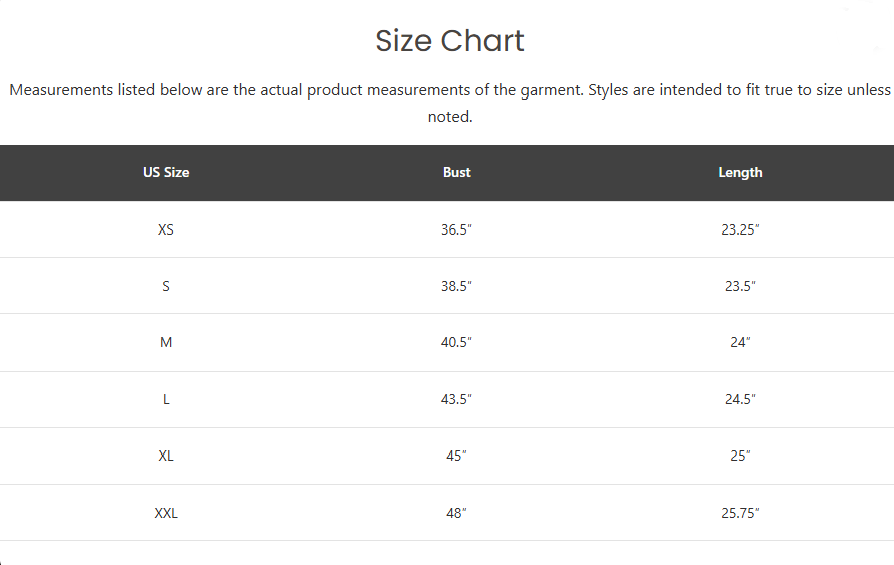
Task: Click the XL size cell
Action: point(166,456)
